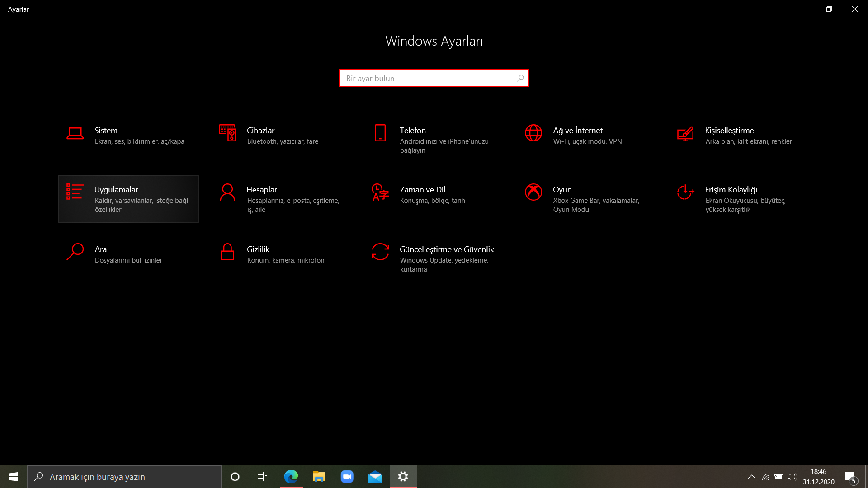Click the Hesaplar person icon
This screenshot has width=868, height=488.
point(227,192)
